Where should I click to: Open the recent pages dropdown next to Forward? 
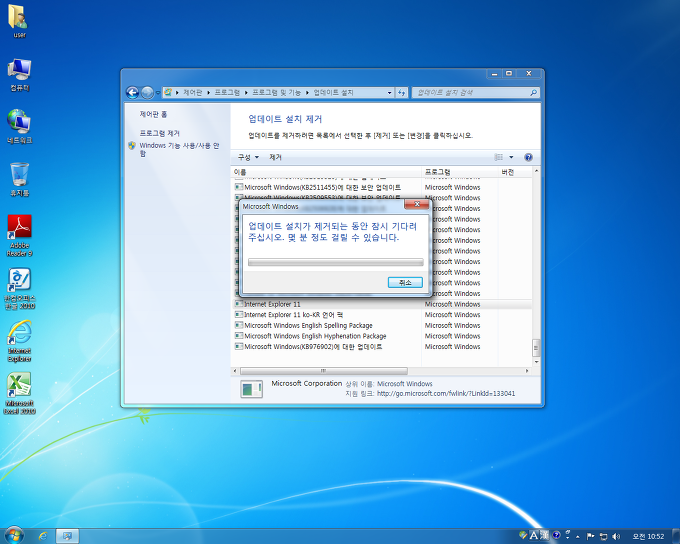coord(158,92)
